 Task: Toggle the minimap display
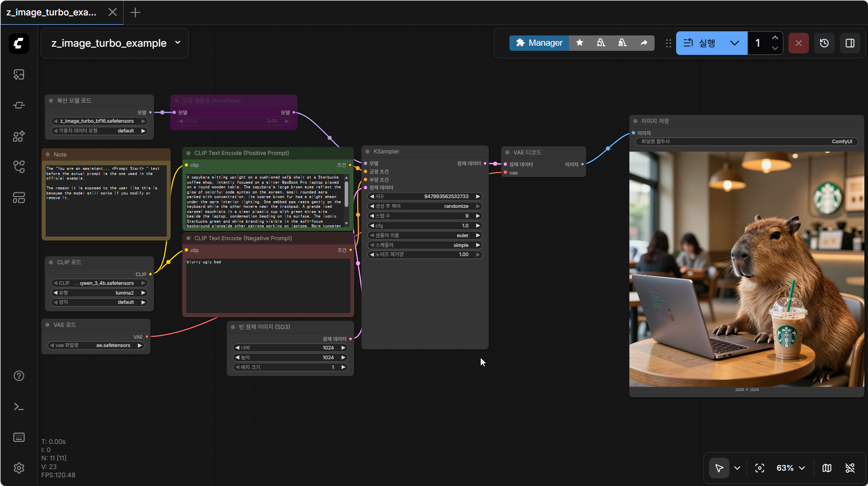tap(827, 468)
